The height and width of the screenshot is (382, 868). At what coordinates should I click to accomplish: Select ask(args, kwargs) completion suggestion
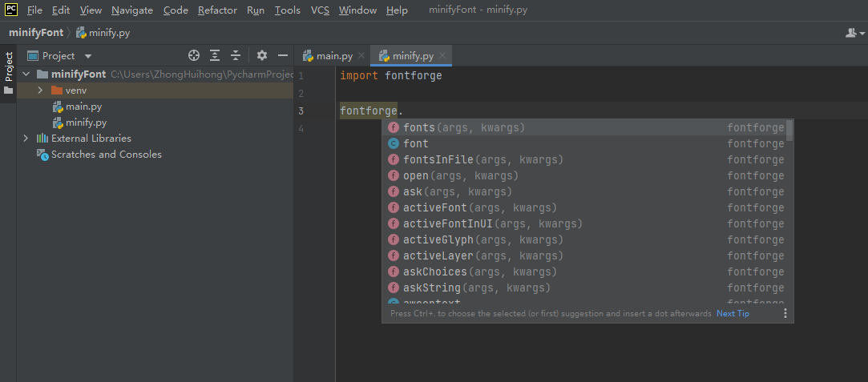(584, 192)
